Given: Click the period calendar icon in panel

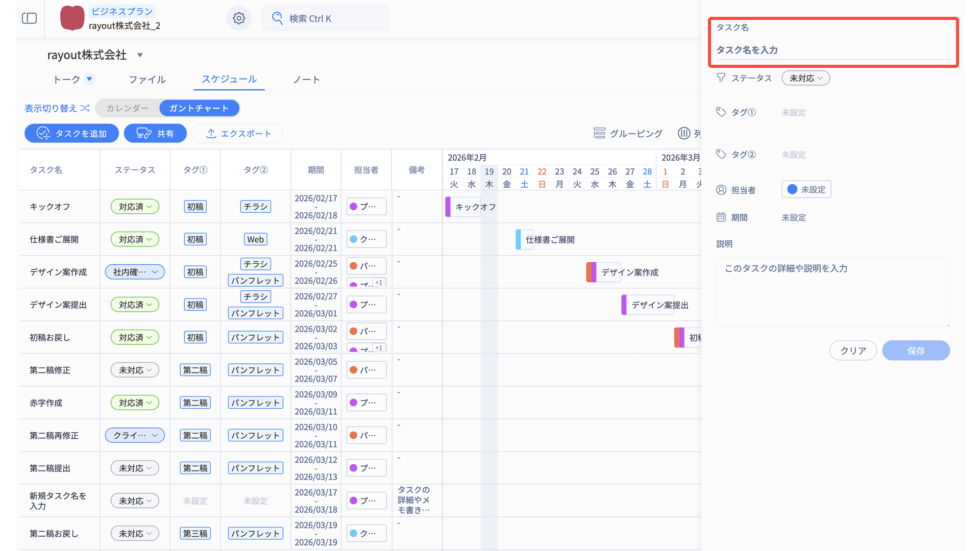Looking at the screenshot, I should click(x=721, y=217).
